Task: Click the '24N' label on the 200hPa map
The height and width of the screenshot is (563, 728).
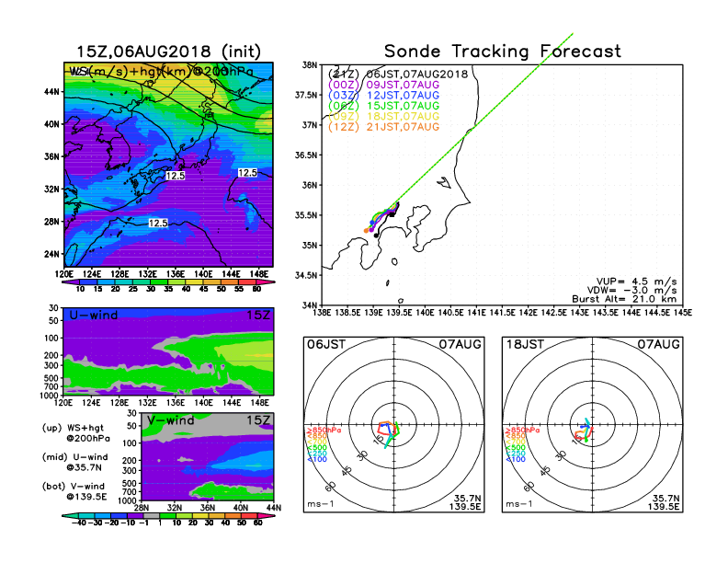Action: coord(52,254)
